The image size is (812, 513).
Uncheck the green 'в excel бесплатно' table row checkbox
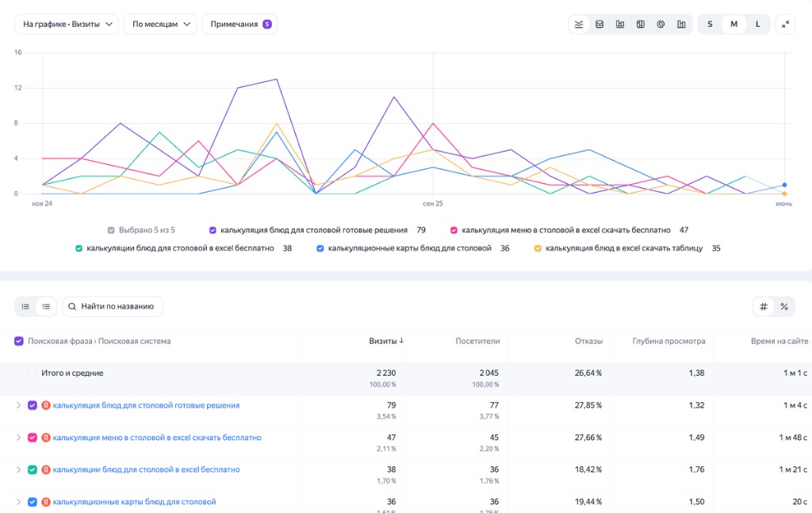32,469
